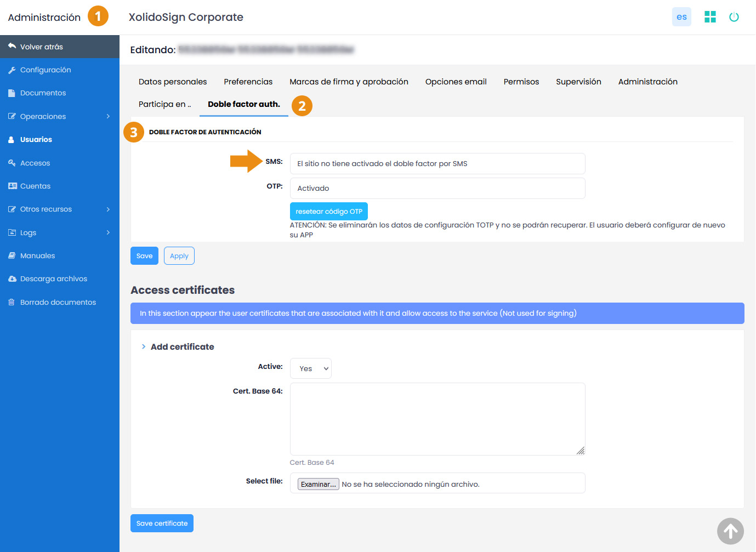756x552 pixels.
Task: Click the Cert. Base 64 text area
Action: tap(437, 419)
